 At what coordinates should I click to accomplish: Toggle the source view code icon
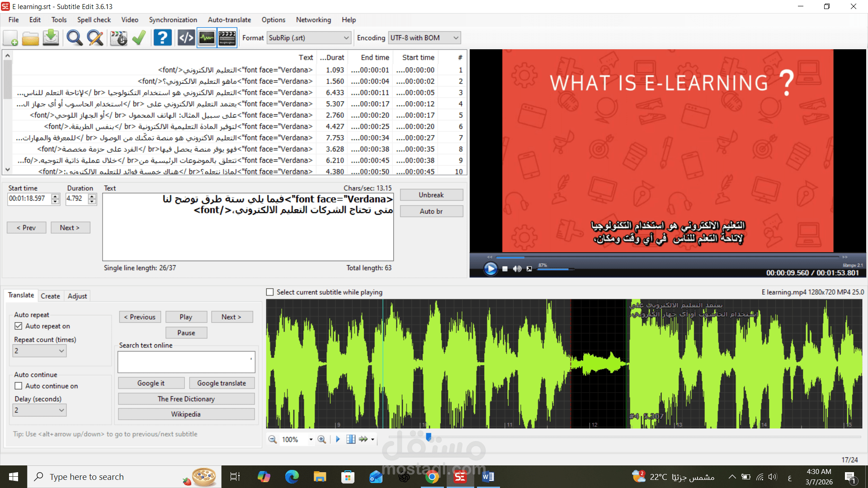[186, 38]
